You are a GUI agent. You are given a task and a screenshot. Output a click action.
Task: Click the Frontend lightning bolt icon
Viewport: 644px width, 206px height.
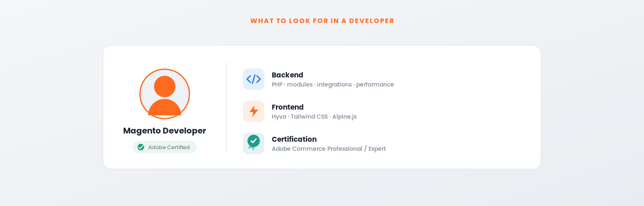point(254,111)
